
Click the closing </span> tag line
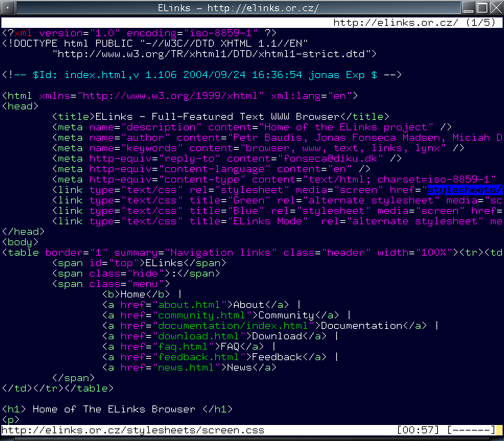(x=73, y=378)
